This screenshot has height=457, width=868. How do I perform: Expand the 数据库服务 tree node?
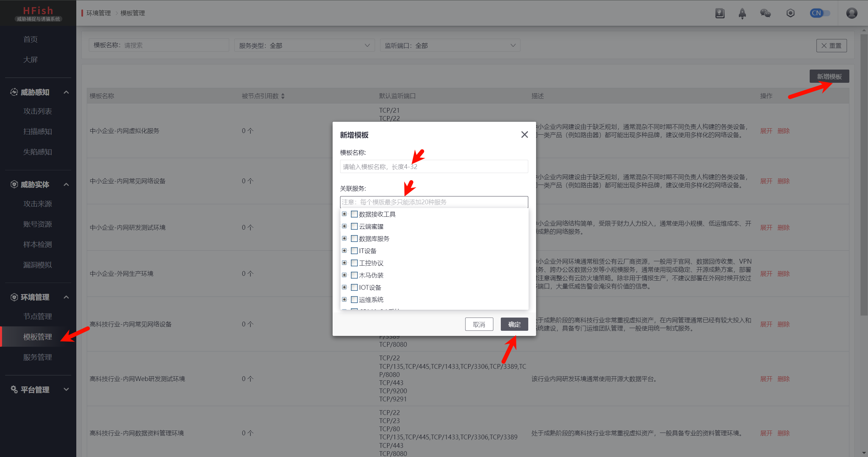click(344, 239)
